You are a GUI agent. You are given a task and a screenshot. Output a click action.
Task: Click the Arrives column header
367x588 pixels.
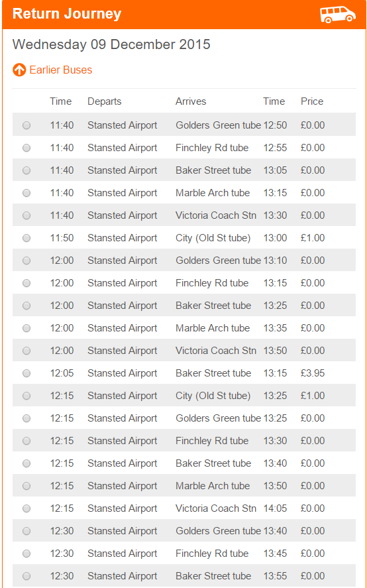point(191,101)
